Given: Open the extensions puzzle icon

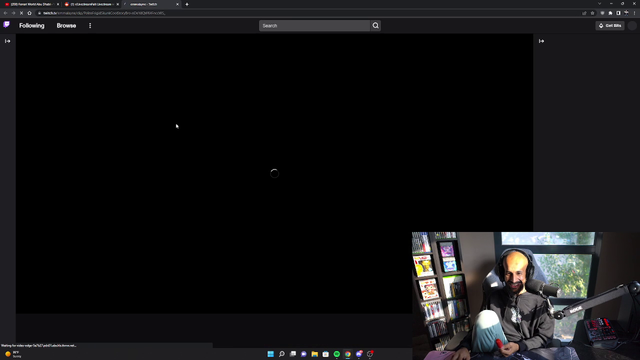Looking at the screenshot, I should point(610,13).
